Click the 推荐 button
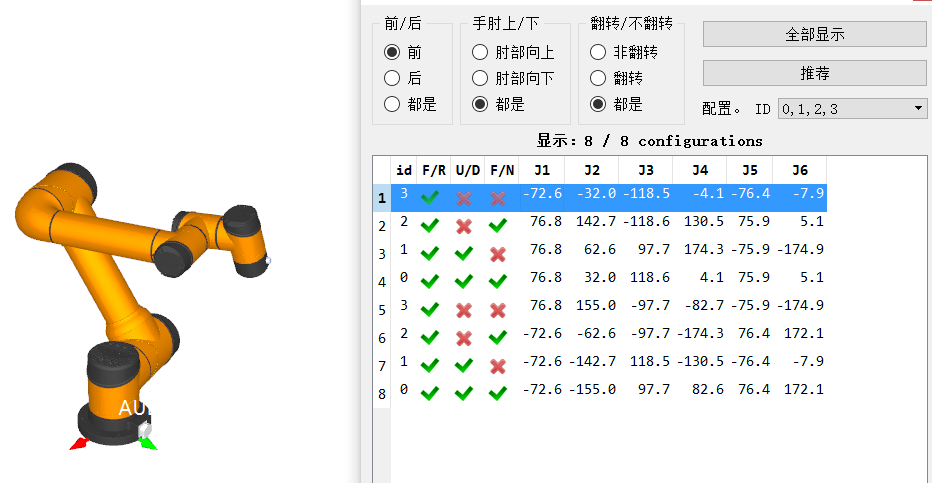932x483 pixels. click(x=815, y=73)
